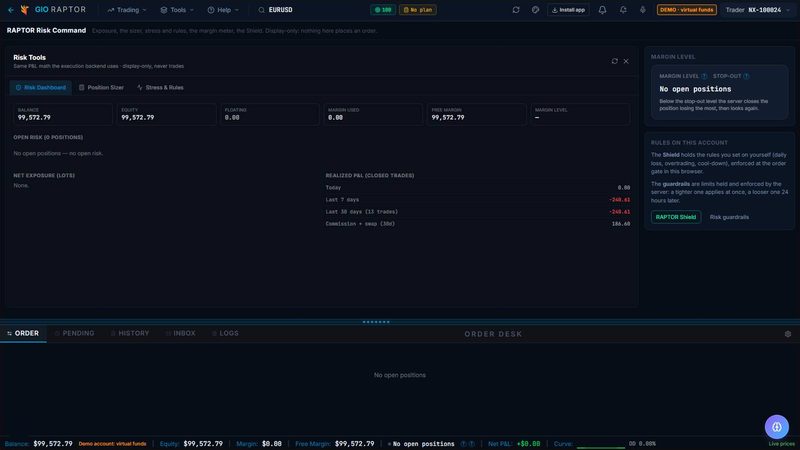Expand the Trading menu
The width and height of the screenshot is (800, 450).
[x=127, y=10]
